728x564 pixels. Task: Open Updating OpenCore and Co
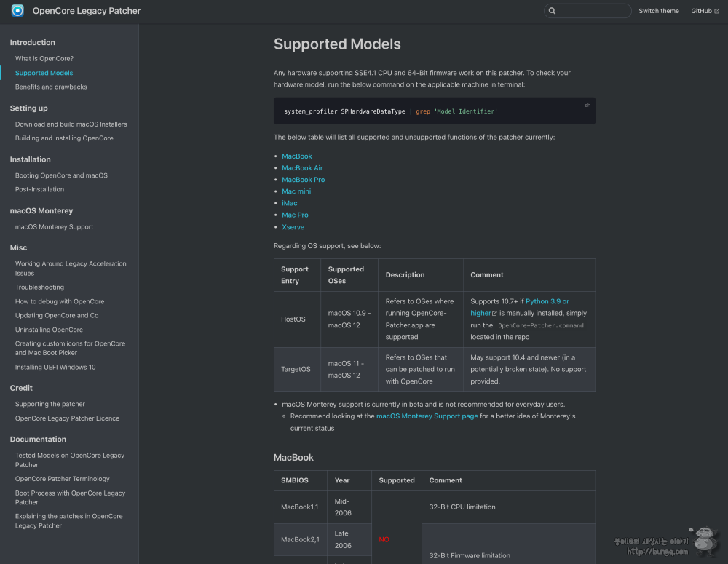(57, 315)
